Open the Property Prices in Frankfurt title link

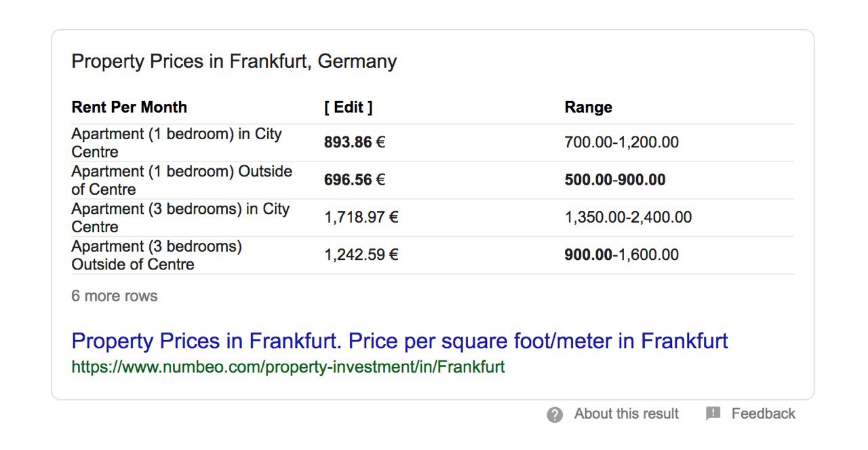point(399,341)
